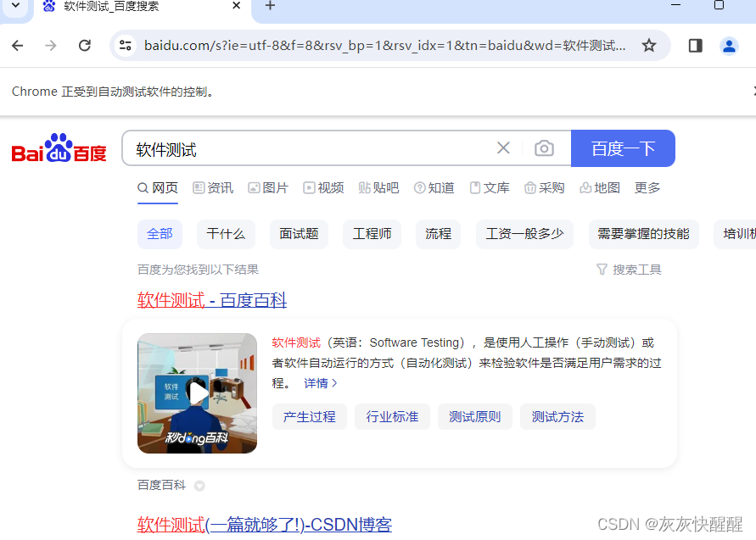Screen dimensions: 756x540
Task: Switch to the 文库 tab
Action: (490, 188)
